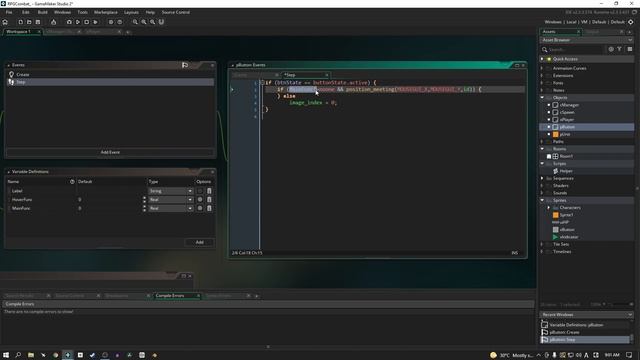The height and width of the screenshot is (360, 640).
Task: Zoom out the workspace from toolbar
Action: tap(135, 22)
